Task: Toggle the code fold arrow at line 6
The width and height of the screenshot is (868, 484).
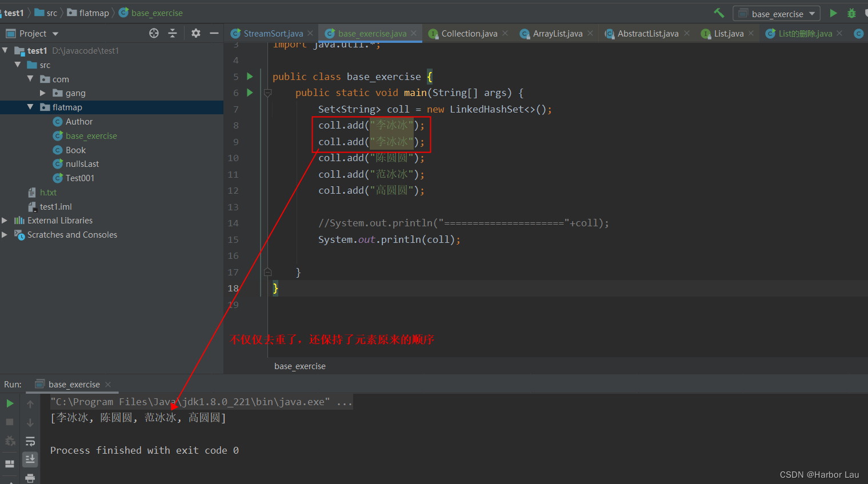Action: point(267,93)
